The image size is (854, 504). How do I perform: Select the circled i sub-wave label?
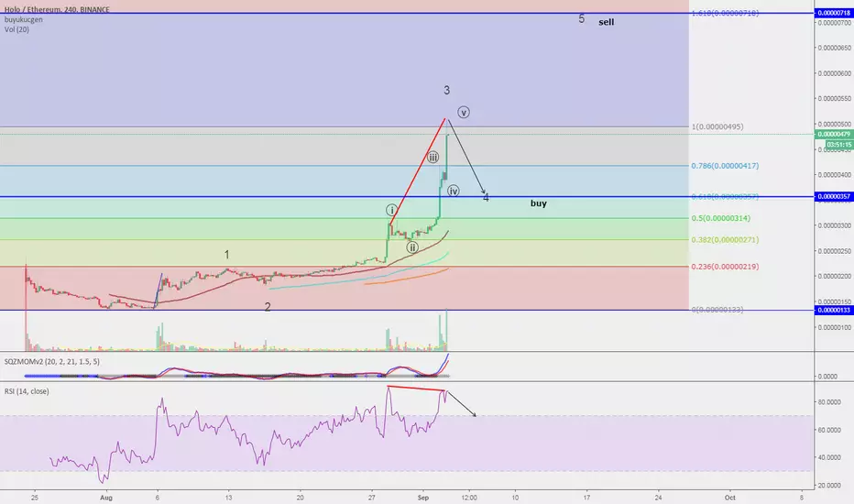(391, 211)
